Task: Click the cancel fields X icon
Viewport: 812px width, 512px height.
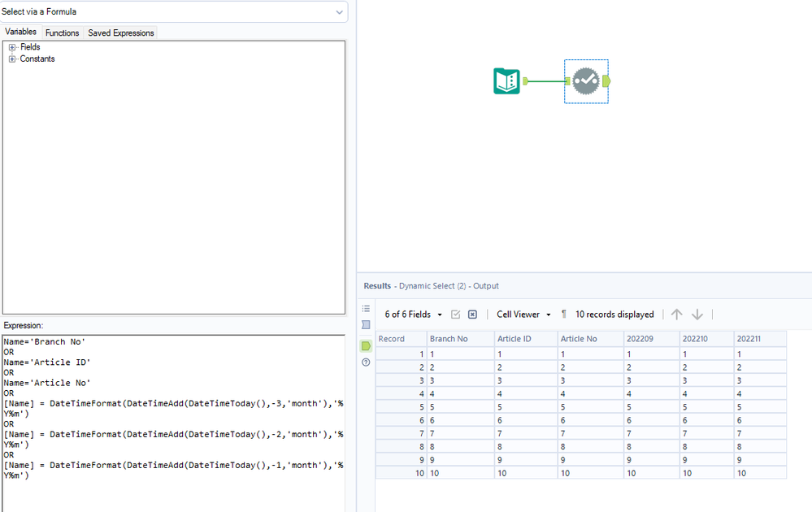Action: click(472, 315)
